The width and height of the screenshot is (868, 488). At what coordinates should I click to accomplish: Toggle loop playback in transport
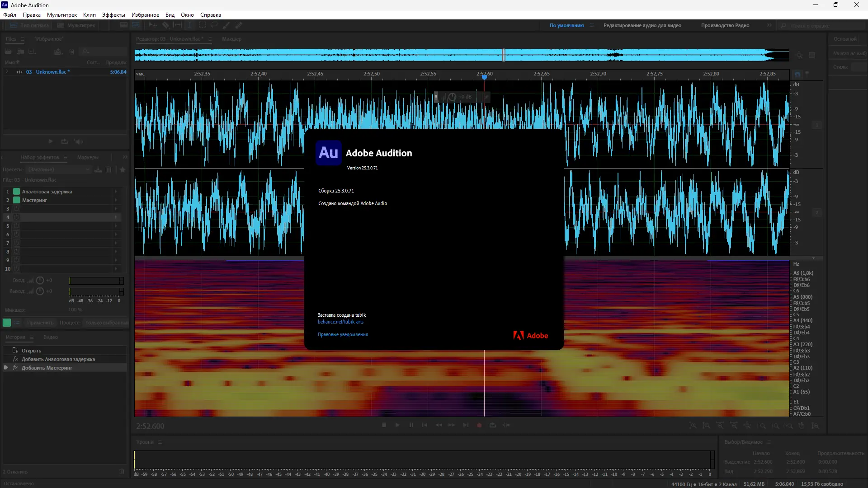493,425
